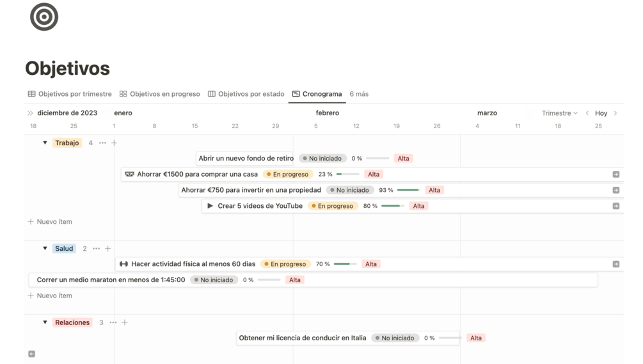Jump to end of Ahorrar €1500 bar

616,174
